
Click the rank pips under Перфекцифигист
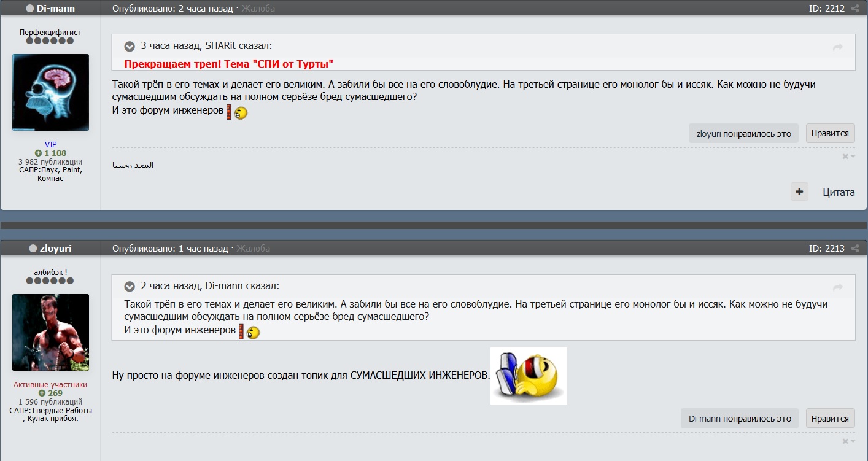tap(50, 41)
